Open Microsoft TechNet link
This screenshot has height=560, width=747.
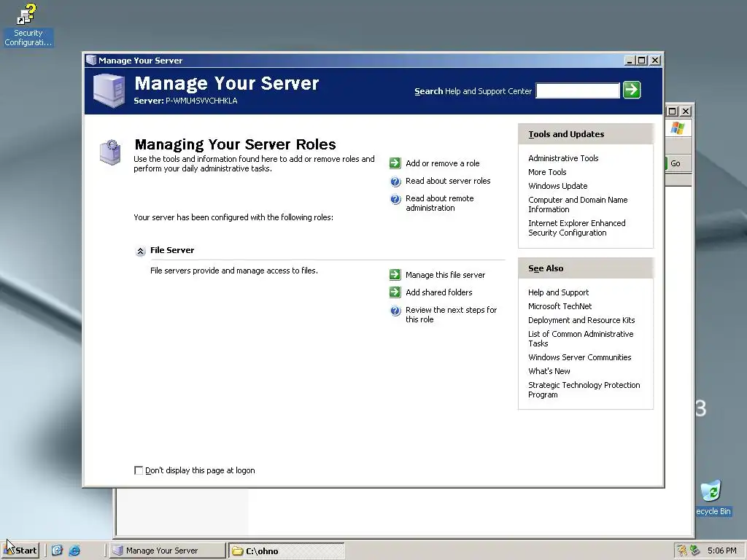[560, 306]
